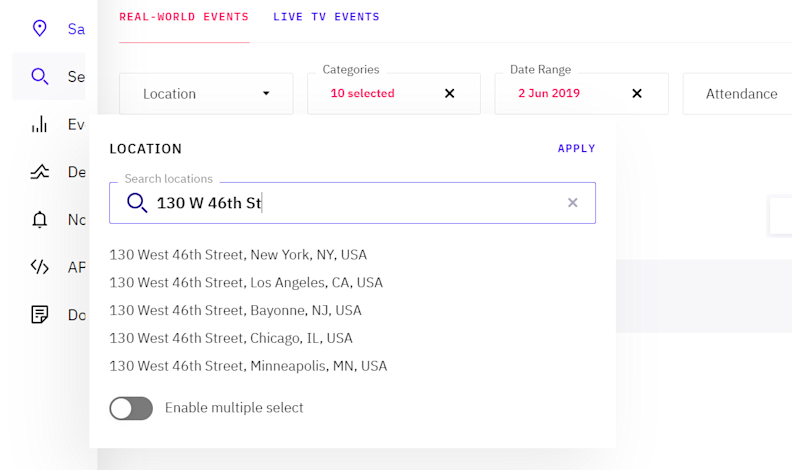This screenshot has height=470, width=792.
Task: Clear the 2 Jun 2019 date range
Action: 637,94
